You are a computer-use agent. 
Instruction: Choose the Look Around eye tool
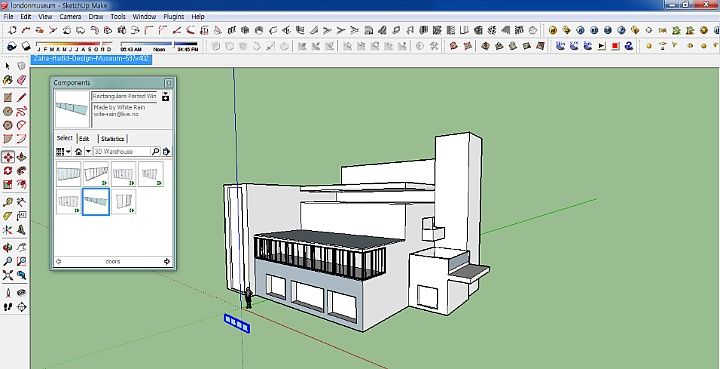point(21,293)
